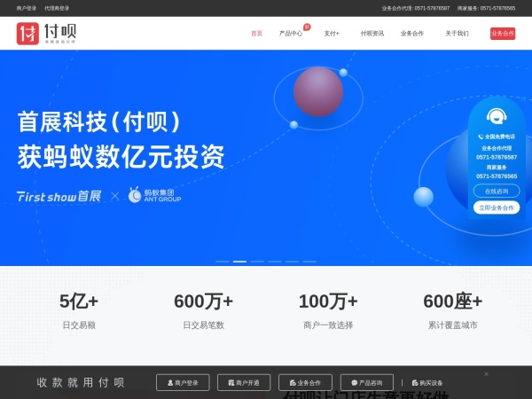Select the sixth carousel indicator dash
The image size is (532, 399).
[309, 262]
